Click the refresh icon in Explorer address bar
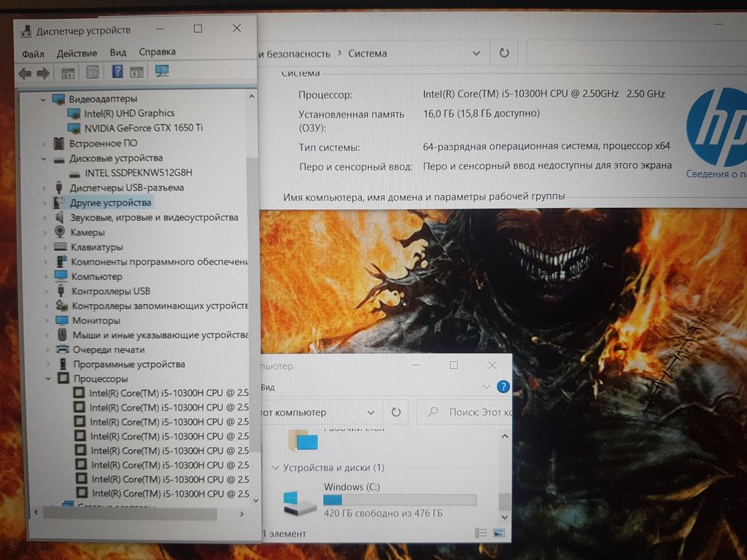 pyautogui.click(x=395, y=413)
